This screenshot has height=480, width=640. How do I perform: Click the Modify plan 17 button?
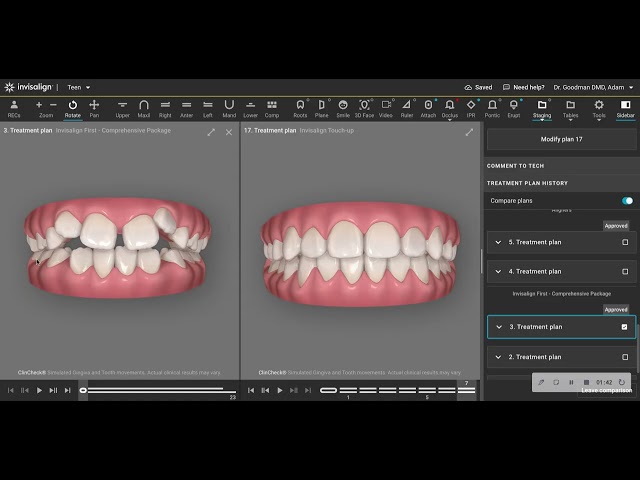561,139
